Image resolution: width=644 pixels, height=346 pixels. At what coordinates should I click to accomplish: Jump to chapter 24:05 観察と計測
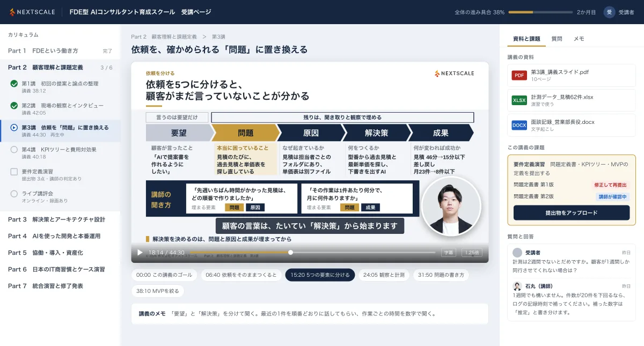384,275
